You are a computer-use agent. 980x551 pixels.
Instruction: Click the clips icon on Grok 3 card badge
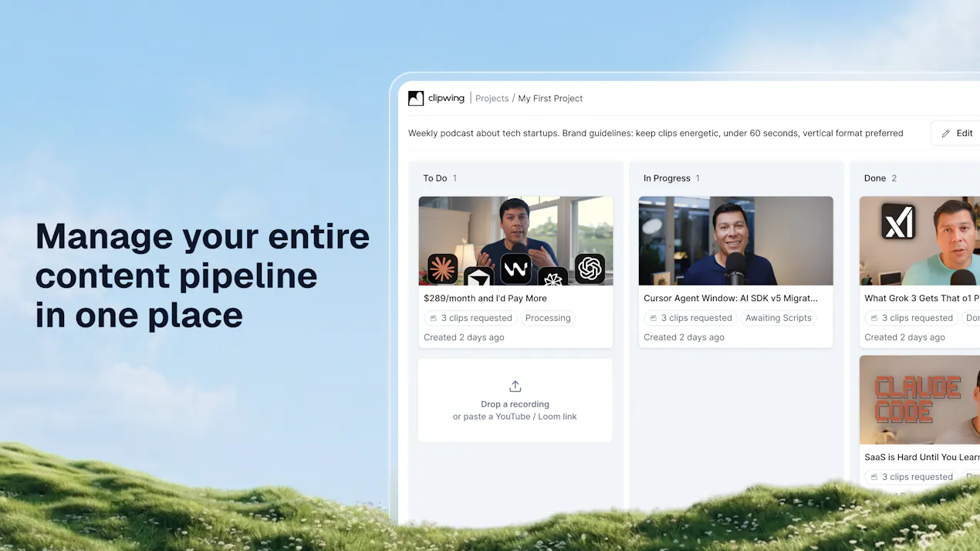[874, 318]
